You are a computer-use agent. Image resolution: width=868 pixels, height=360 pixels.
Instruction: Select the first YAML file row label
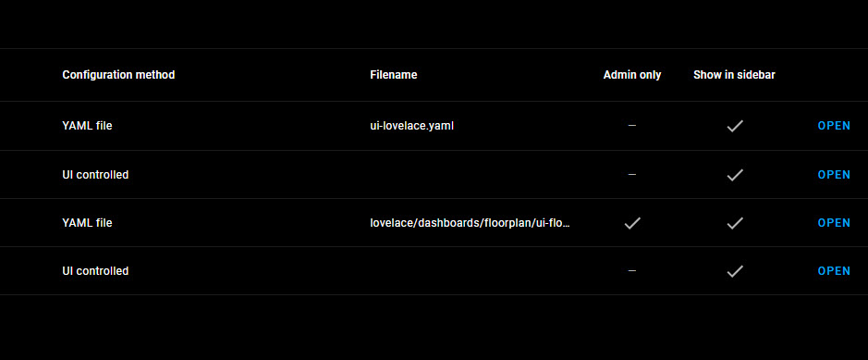(x=87, y=126)
